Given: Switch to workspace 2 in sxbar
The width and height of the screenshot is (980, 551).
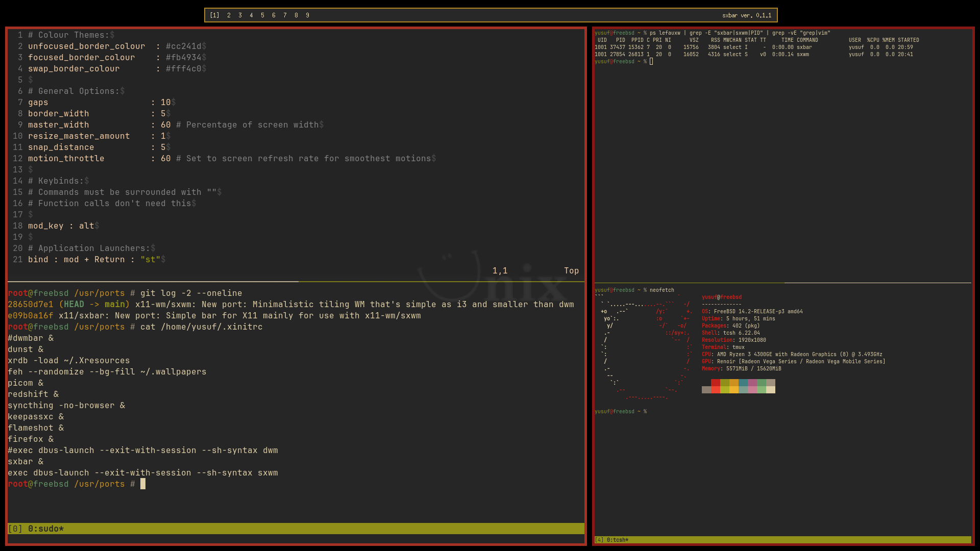Looking at the screenshot, I should [229, 15].
